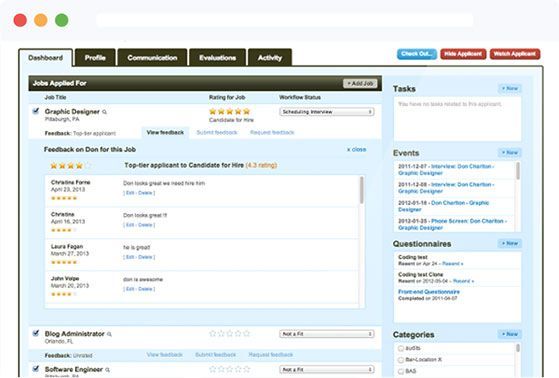Click magnifier icon next to Graphic Designer

coord(104,112)
